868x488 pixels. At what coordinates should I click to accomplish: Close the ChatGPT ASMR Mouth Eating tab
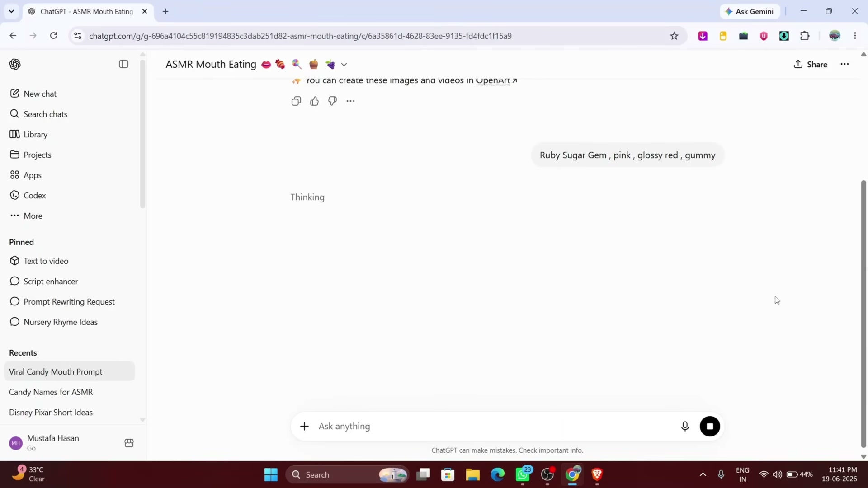[145, 11]
